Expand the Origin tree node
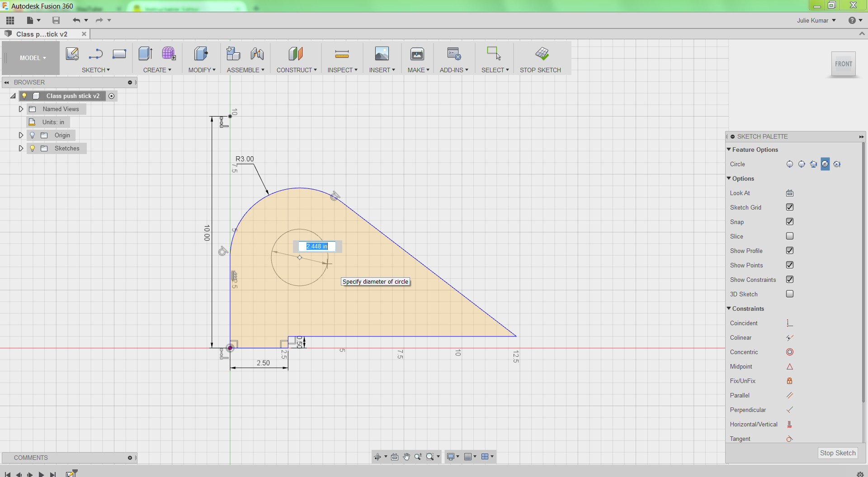Image resolution: width=868 pixels, height=477 pixels. [21, 135]
